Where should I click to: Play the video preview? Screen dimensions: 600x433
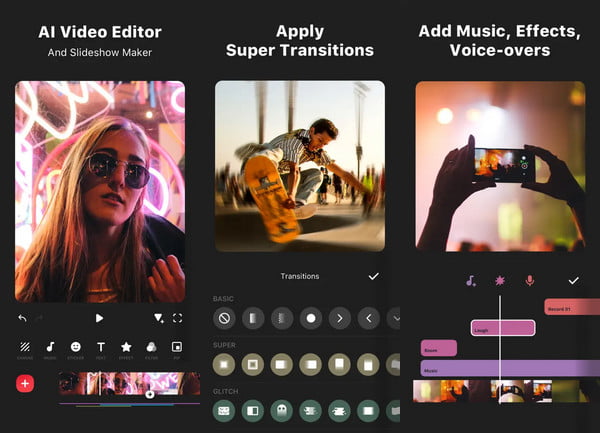pyautogui.click(x=99, y=318)
